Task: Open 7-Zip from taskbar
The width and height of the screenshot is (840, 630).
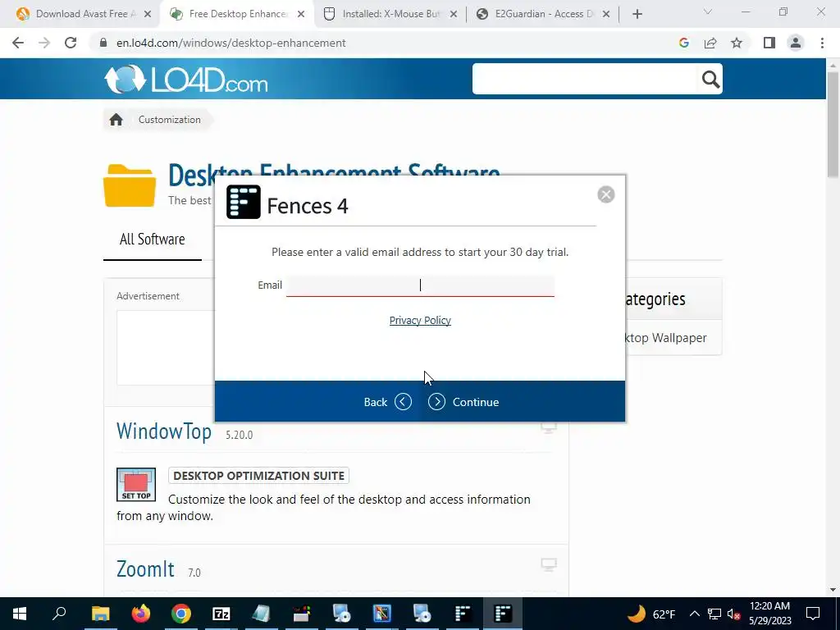Action: (221, 614)
